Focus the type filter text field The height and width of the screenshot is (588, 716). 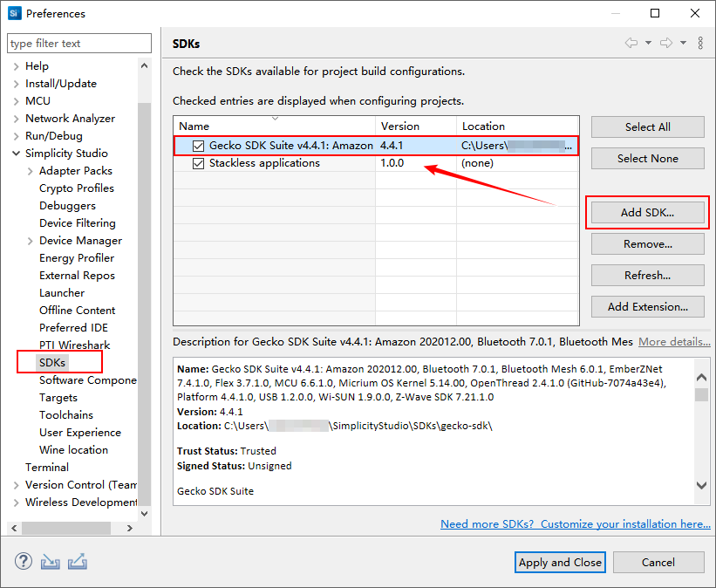tap(79, 44)
